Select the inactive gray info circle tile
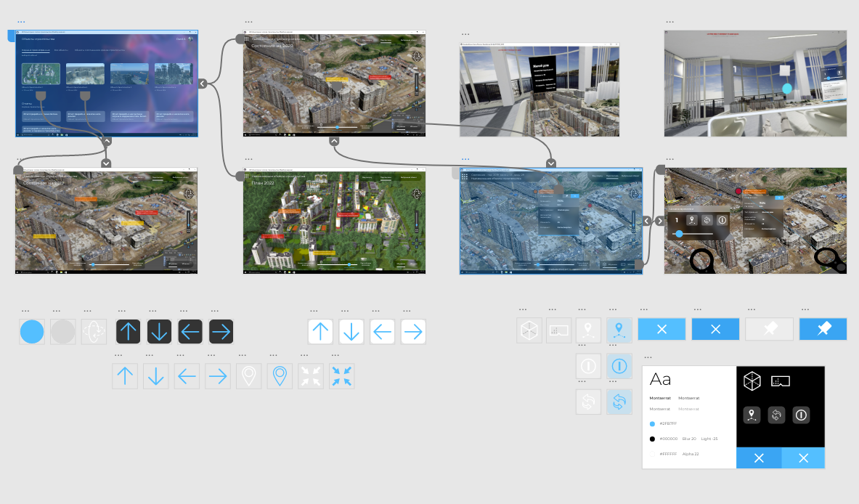 tap(588, 366)
